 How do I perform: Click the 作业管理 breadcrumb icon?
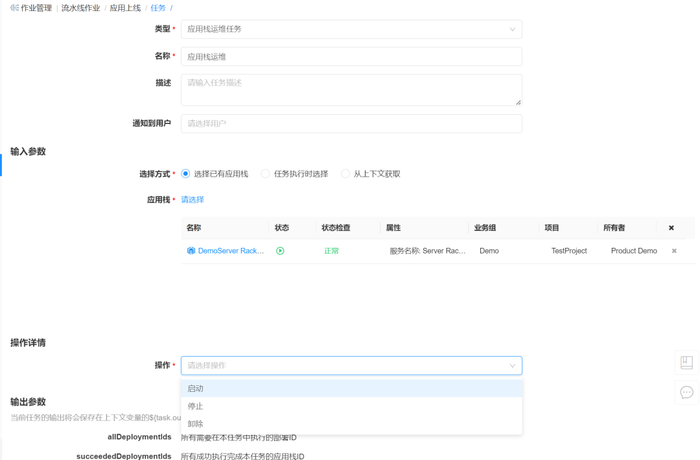point(14,8)
